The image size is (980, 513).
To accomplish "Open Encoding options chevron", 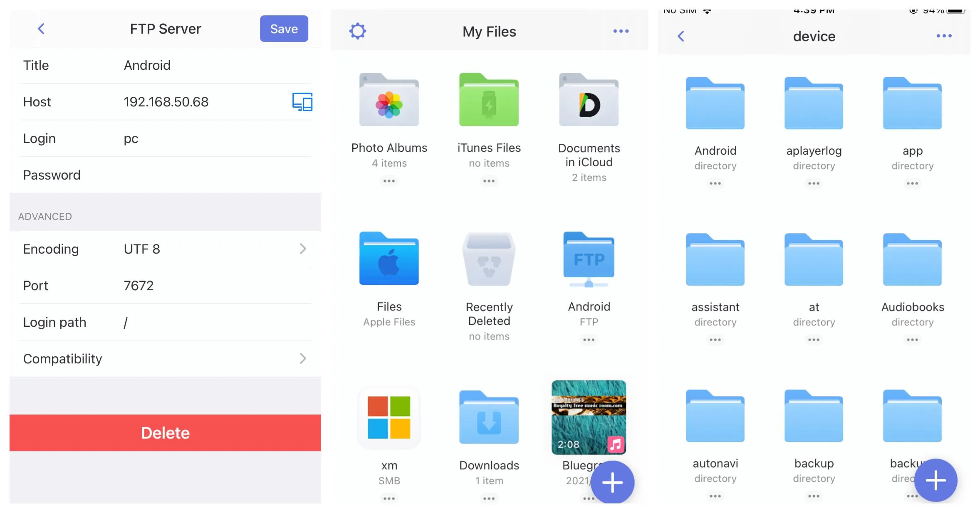I will pyautogui.click(x=302, y=249).
